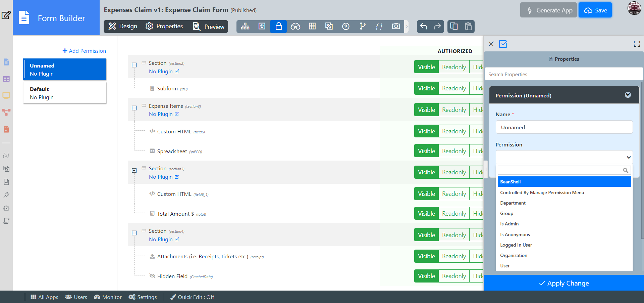Image resolution: width=644 pixels, height=303 pixels.
Task: Select Controlled By Manage Permission Menu option
Action: point(564,192)
